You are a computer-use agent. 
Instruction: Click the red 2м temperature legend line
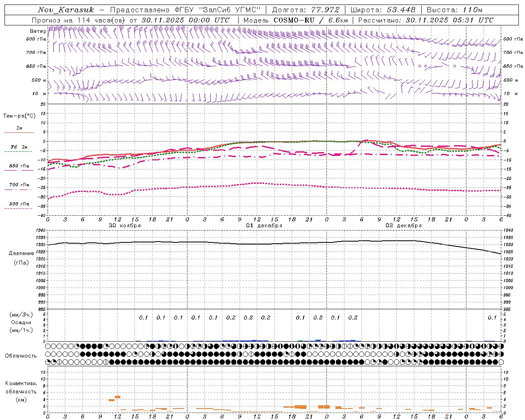click(x=19, y=132)
